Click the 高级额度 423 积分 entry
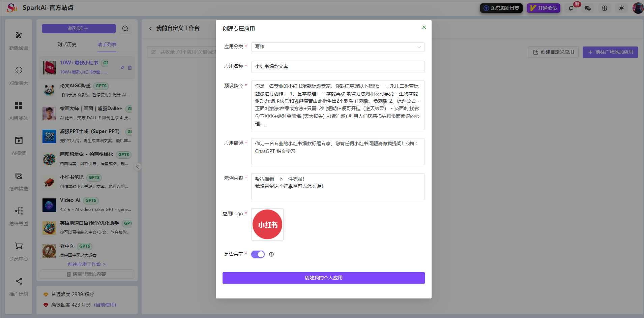The height and width of the screenshot is (318, 644). 80,305
